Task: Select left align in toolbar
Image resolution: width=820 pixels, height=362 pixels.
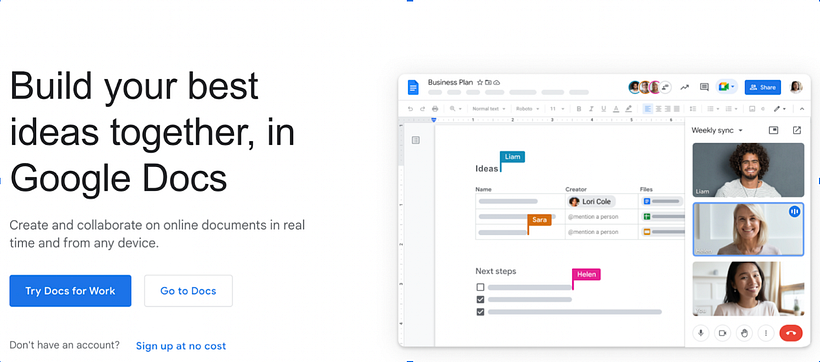Action: click(x=648, y=109)
